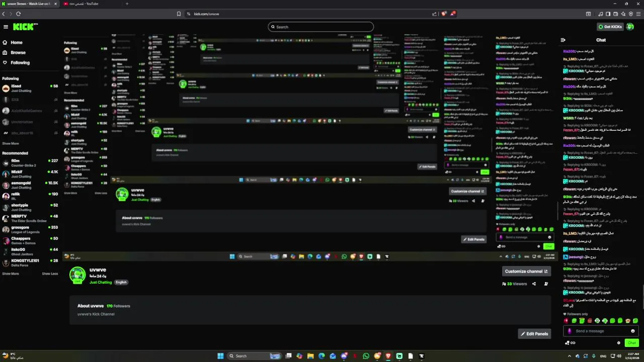Open Brave browser from taskbar

point(388,356)
